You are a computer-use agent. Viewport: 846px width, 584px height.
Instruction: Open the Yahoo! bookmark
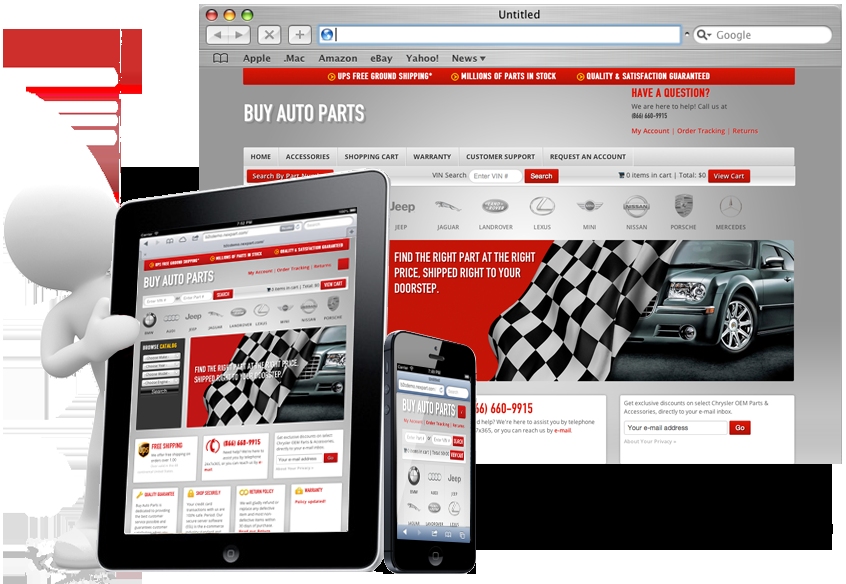[422, 58]
